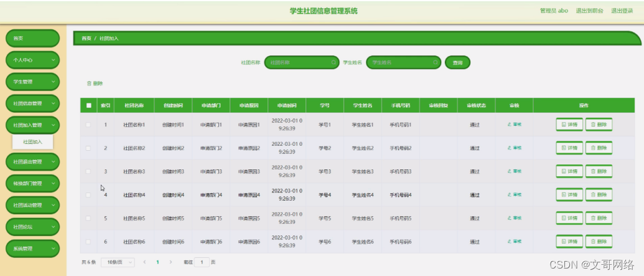Open the 首页 sidebar item
The height and width of the screenshot is (276, 644).
32,38
